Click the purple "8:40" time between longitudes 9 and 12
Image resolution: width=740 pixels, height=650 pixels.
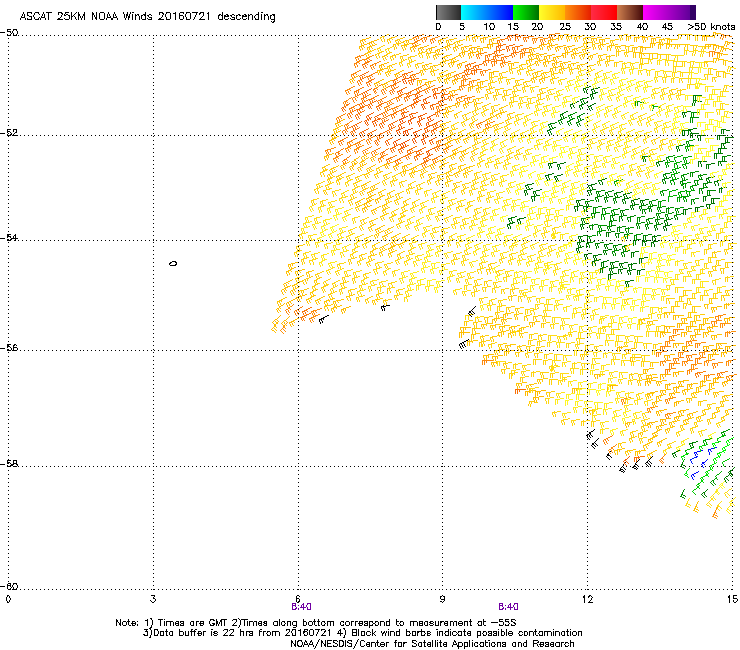pos(508,607)
